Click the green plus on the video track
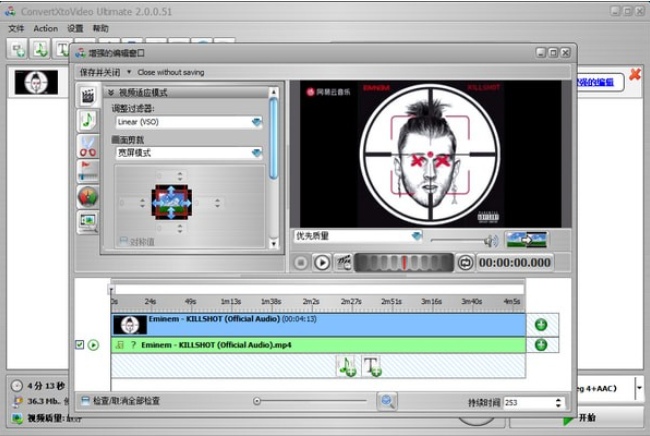Image resolution: width=650 pixels, height=436 pixels. pos(541,325)
